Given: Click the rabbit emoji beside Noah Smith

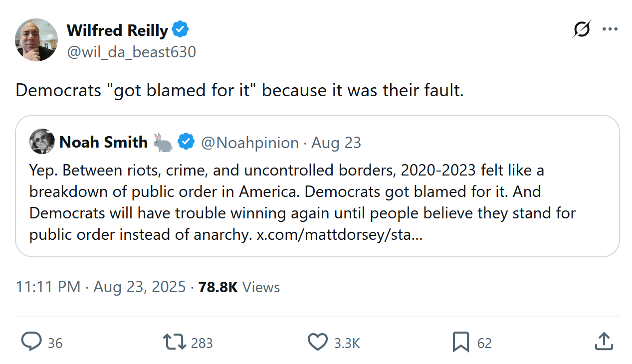Looking at the screenshot, I should (163, 142).
